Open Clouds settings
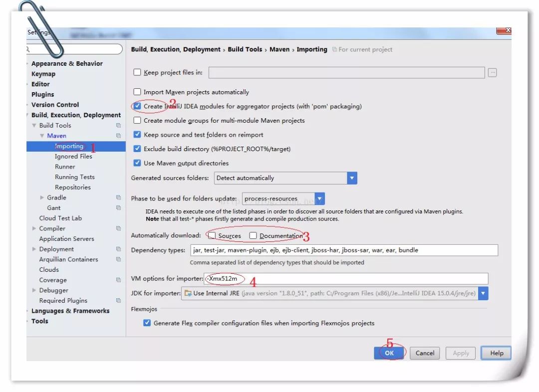 click(49, 270)
